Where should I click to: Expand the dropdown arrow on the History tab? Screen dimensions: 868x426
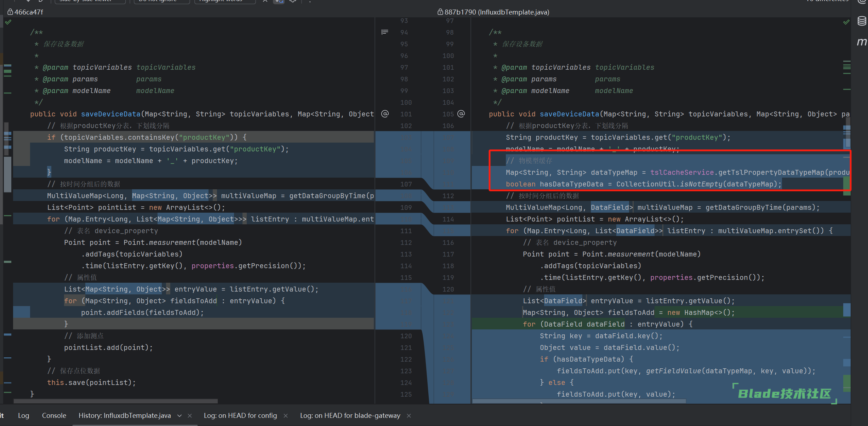tap(179, 416)
